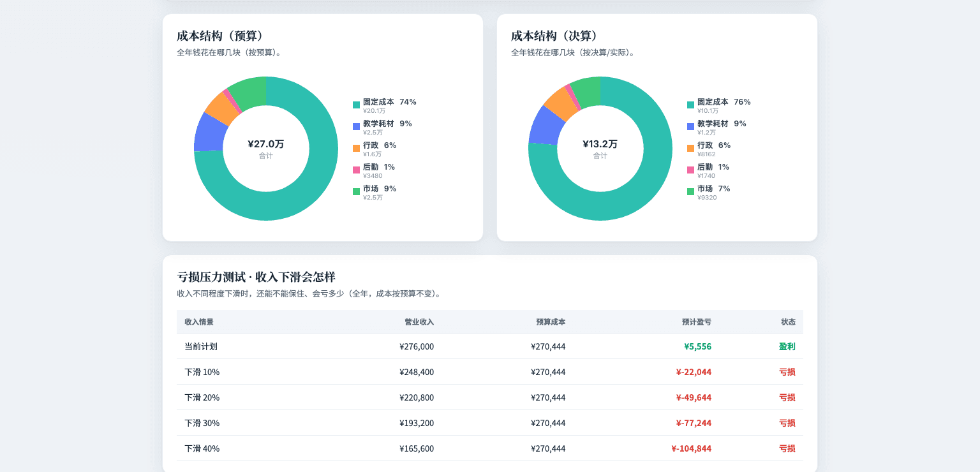Click the 成本结构（决算） card title
Image resolution: width=980 pixels, height=472 pixels.
(554, 36)
